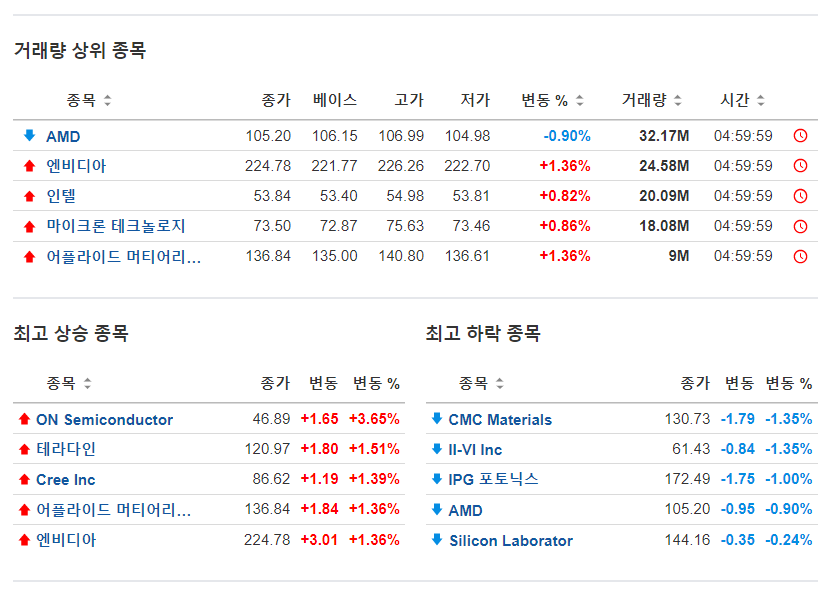Click the +1.51% change value
Viewport: 831px width, 595px height.
(374, 449)
